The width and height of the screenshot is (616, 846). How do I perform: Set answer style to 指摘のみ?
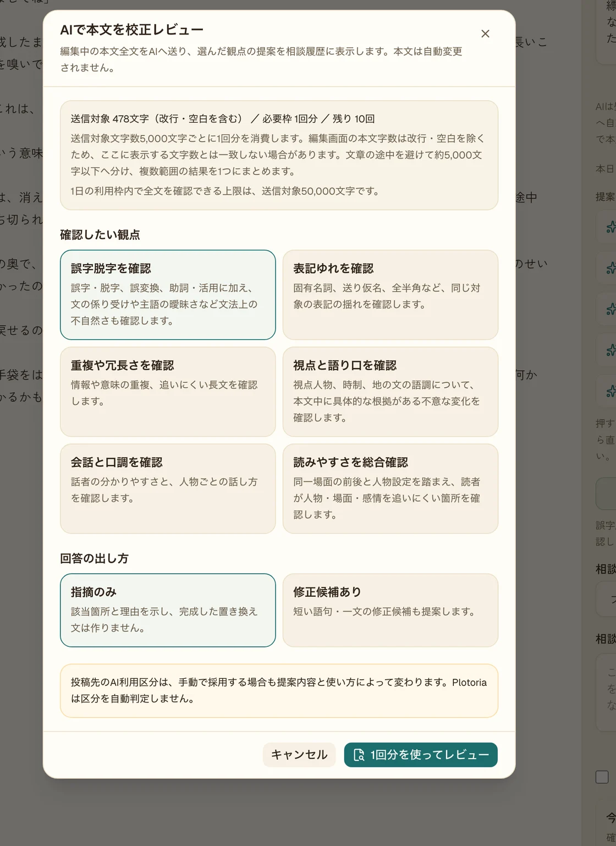pyautogui.click(x=168, y=610)
